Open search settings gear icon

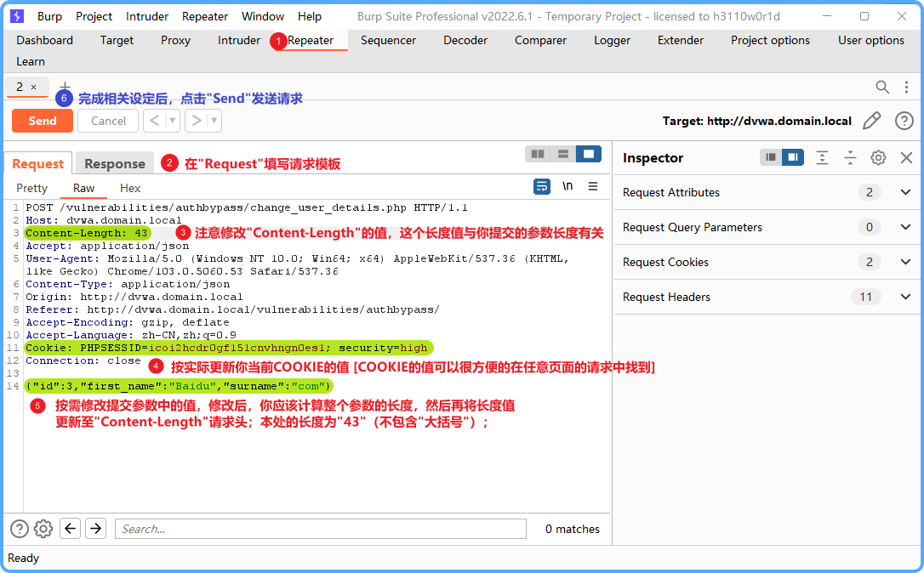[43, 529]
